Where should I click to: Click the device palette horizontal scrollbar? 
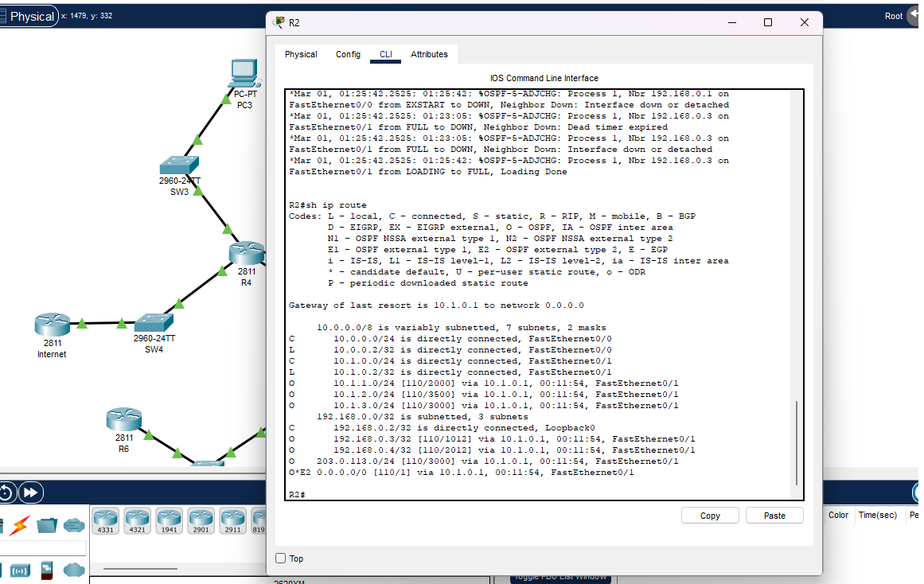[x=140, y=568]
